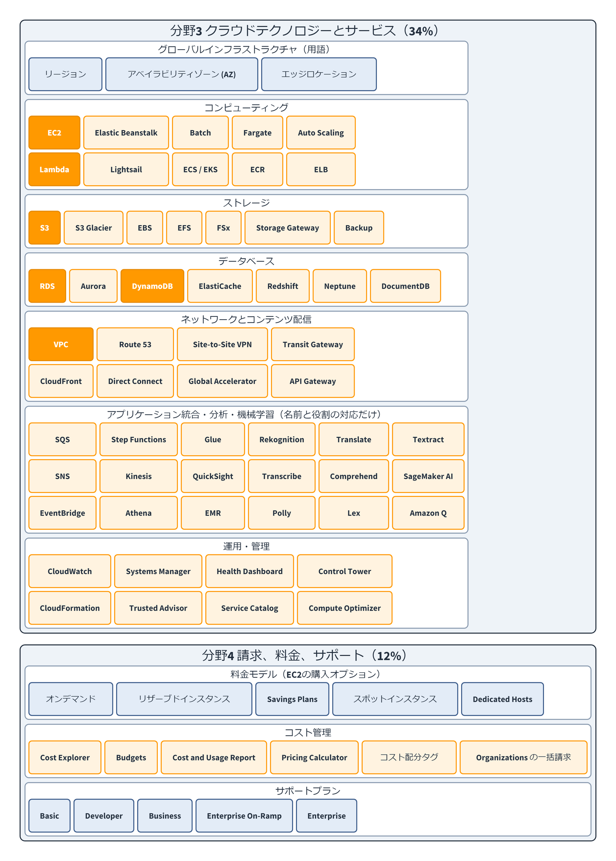The height and width of the screenshot is (861, 616).
Task: Select the Lambda box
Action: (54, 169)
